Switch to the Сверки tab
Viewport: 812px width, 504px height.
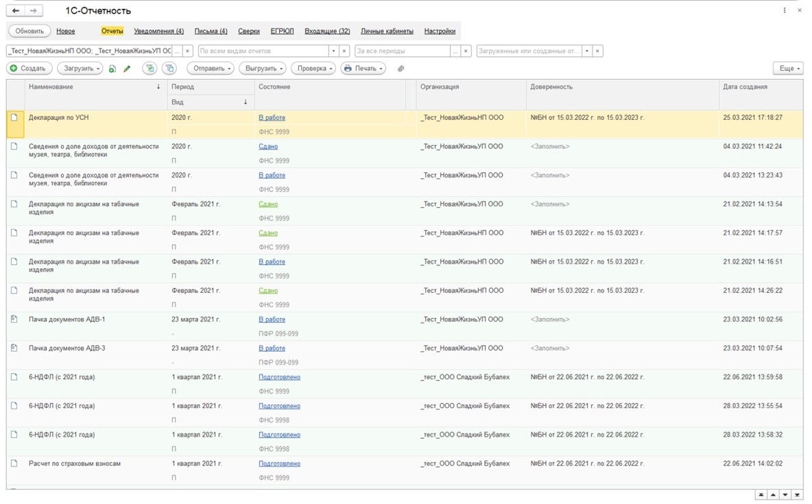[248, 31]
